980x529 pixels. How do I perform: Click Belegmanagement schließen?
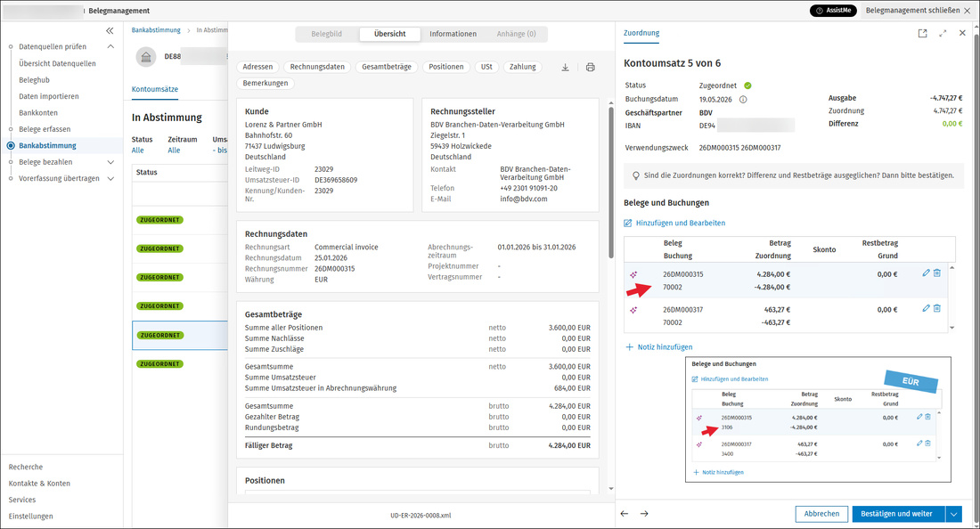pos(918,11)
